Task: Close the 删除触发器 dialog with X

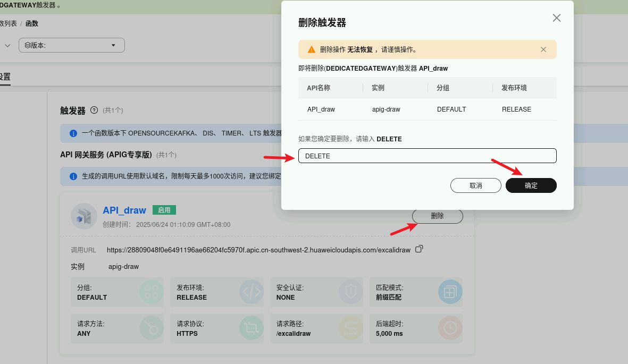Action: pyautogui.click(x=556, y=18)
